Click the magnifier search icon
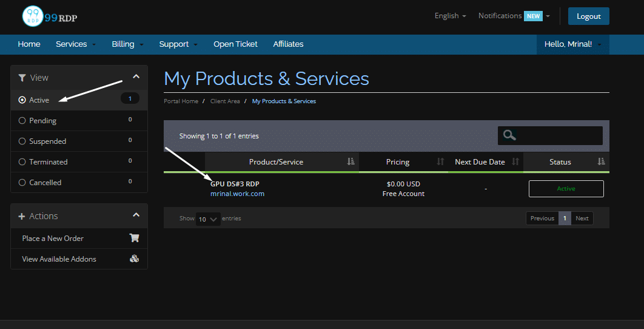644x329 pixels. click(x=509, y=135)
